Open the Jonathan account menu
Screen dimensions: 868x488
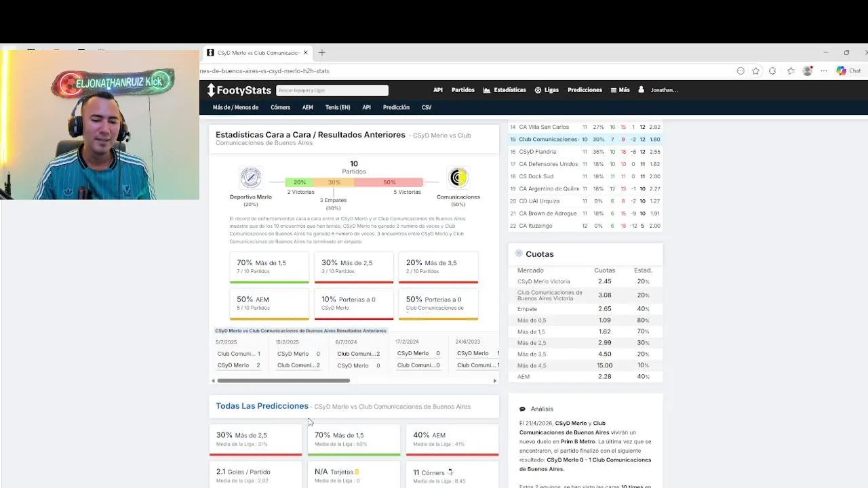[x=664, y=90]
